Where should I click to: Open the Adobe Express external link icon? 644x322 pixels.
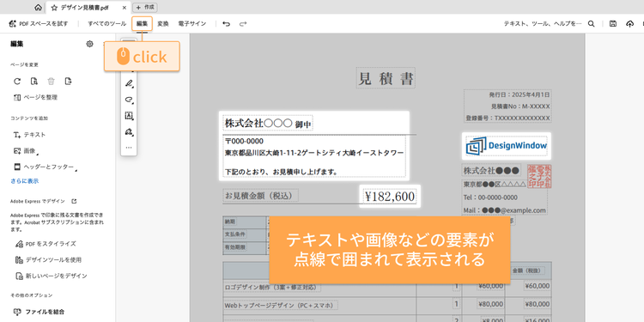click(74, 201)
